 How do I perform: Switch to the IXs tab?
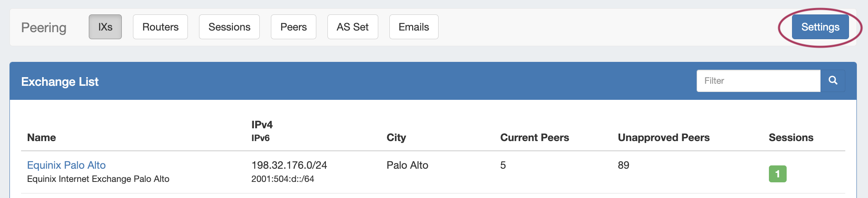[x=105, y=27]
